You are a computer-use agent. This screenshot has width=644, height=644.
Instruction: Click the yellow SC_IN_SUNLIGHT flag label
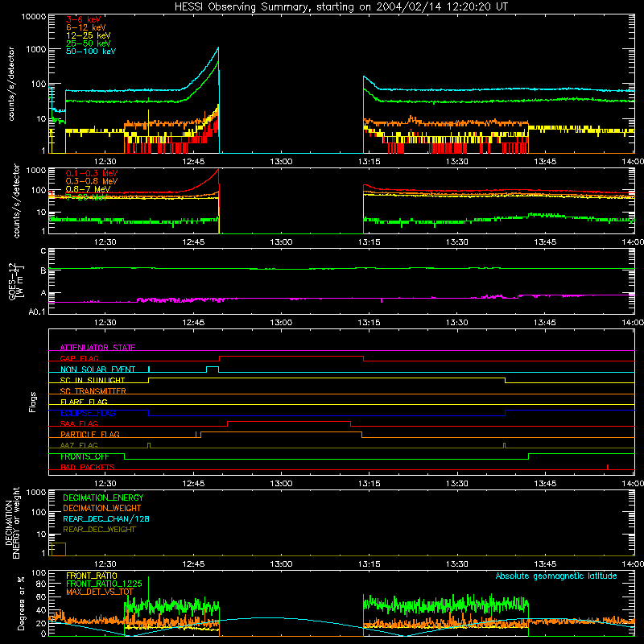93,380
